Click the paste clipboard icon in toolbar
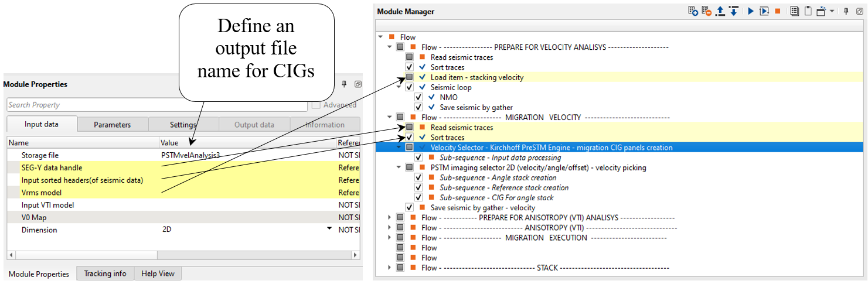 coord(808,11)
